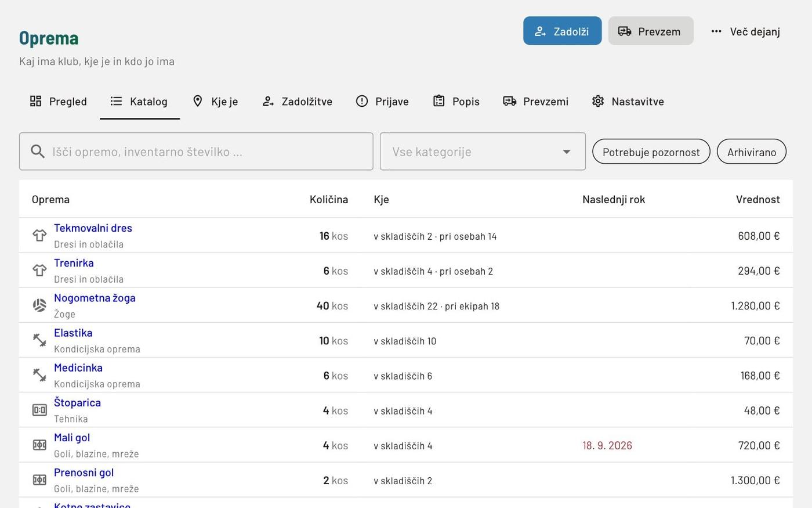This screenshot has height=508, width=812.
Task: Open the Prenosni gol link
Action: [x=84, y=472]
